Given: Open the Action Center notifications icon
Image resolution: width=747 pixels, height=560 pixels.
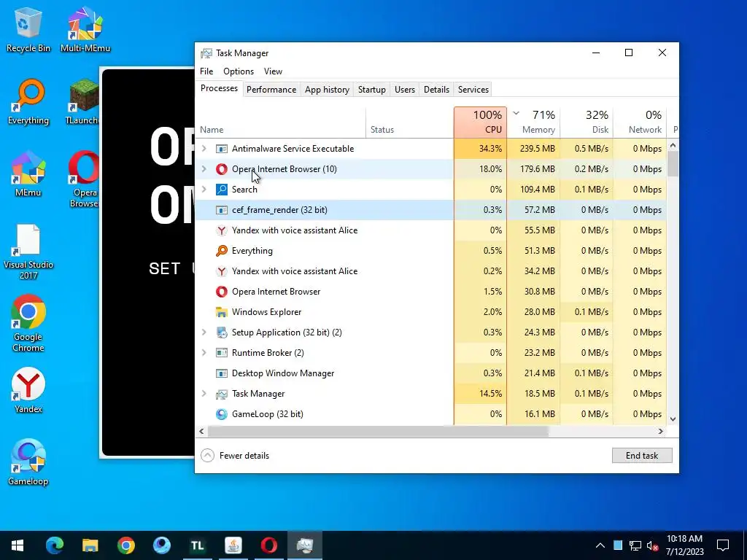Looking at the screenshot, I should [x=723, y=545].
